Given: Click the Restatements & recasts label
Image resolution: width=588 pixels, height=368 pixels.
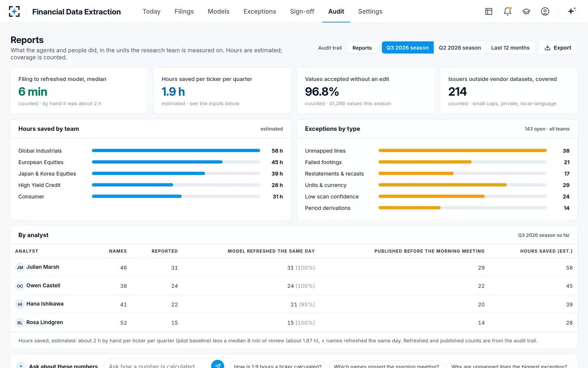Looking at the screenshot, I should click(x=334, y=174).
